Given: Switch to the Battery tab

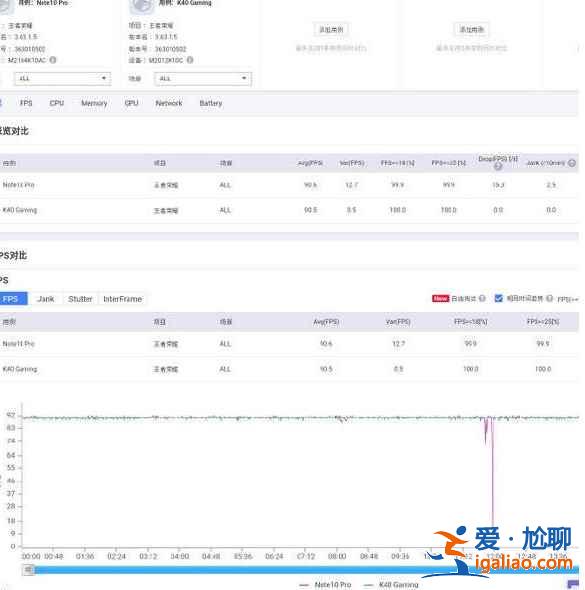Looking at the screenshot, I should 211,103.
